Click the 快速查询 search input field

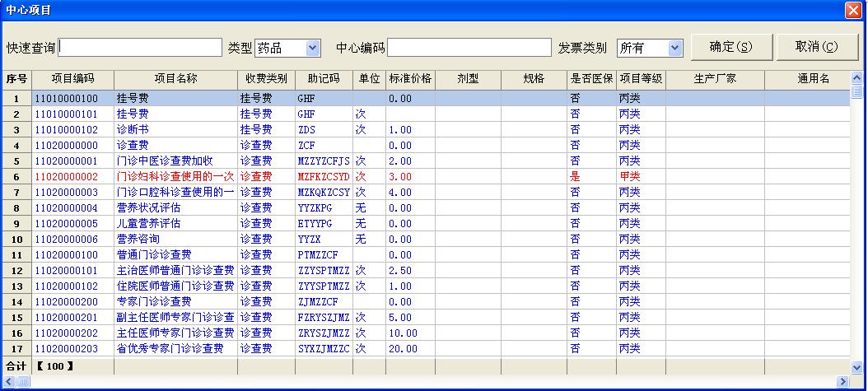[140, 48]
